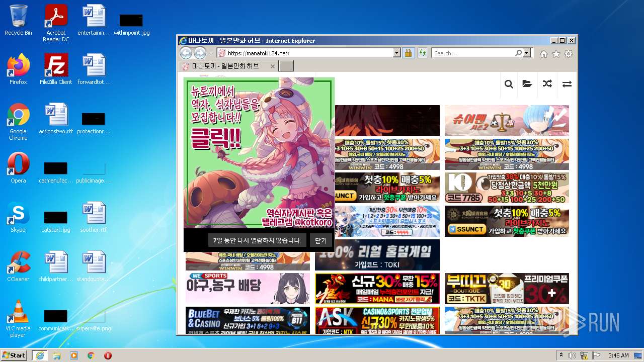Image resolution: width=644 pixels, height=362 pixels.
Task: Click the IE Search input field
Action: tap(473, 53)
